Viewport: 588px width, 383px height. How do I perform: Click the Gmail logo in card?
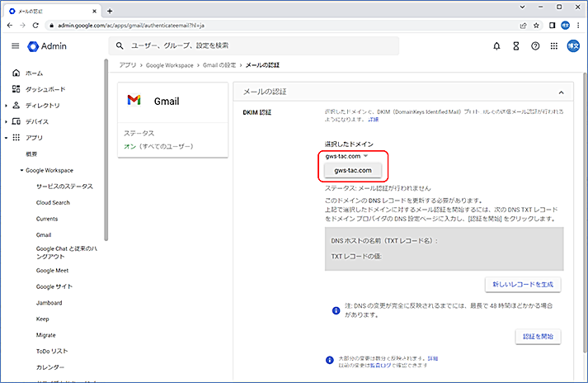(x=134, y=100)
